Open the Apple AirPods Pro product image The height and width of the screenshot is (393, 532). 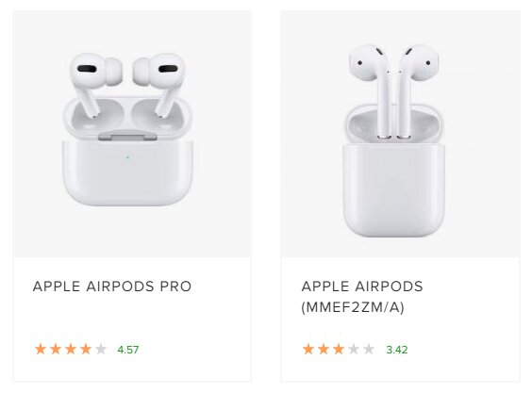[132, 134]
